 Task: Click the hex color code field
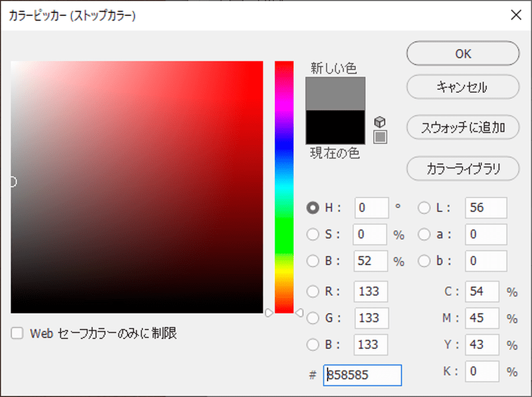[x=362, y=375]
